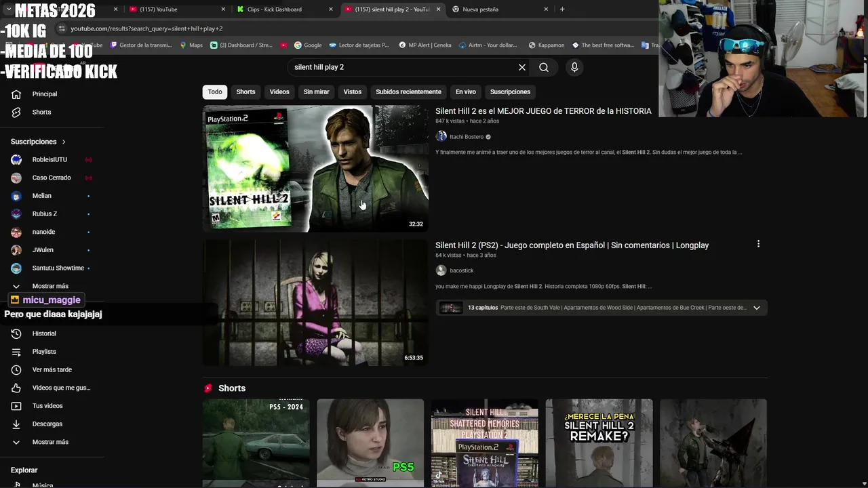The image size is (868, 488).
Task: Expand Mostrar más under Santutu Showtime
Action: (x=50, y=286)
